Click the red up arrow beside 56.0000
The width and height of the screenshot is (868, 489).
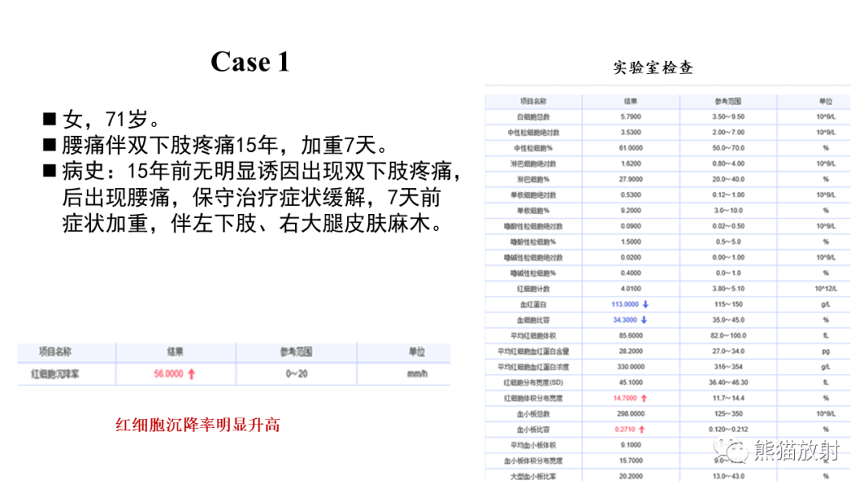tap(191, 374)
